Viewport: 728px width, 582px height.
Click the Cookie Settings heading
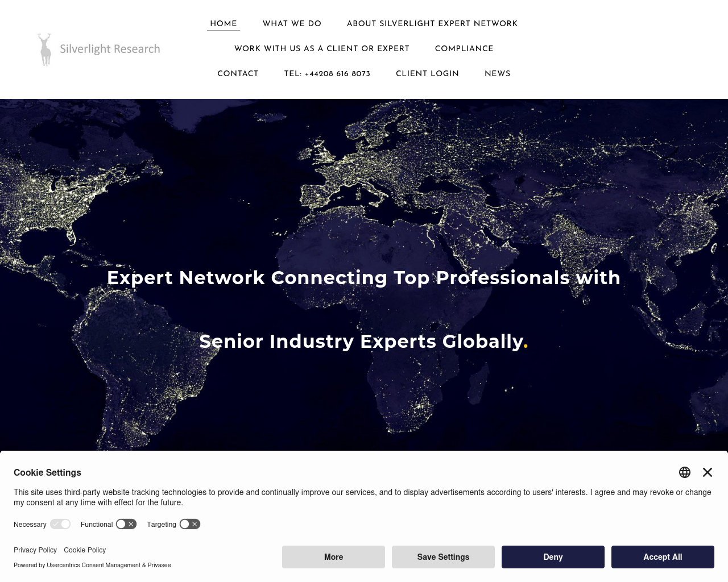click(47, 473)
